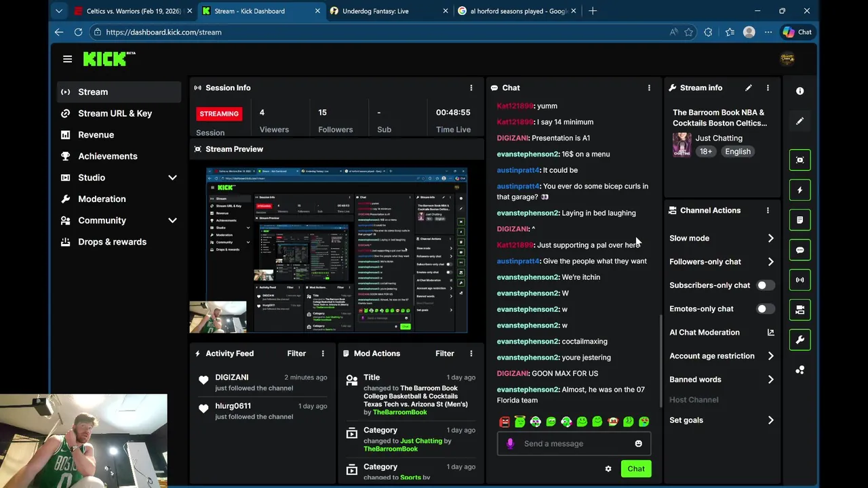Open the Stream info three-dot menu

click(768, 88)
